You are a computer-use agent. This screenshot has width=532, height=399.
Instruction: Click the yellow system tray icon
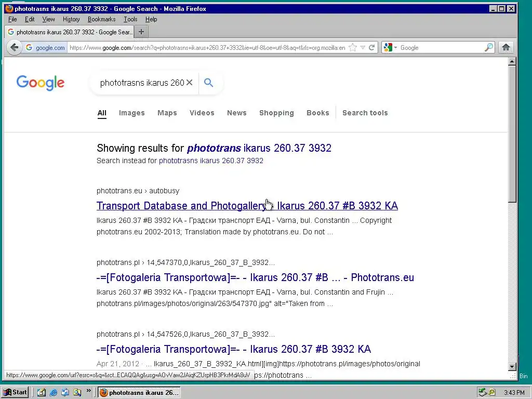[x=492, y=393]
